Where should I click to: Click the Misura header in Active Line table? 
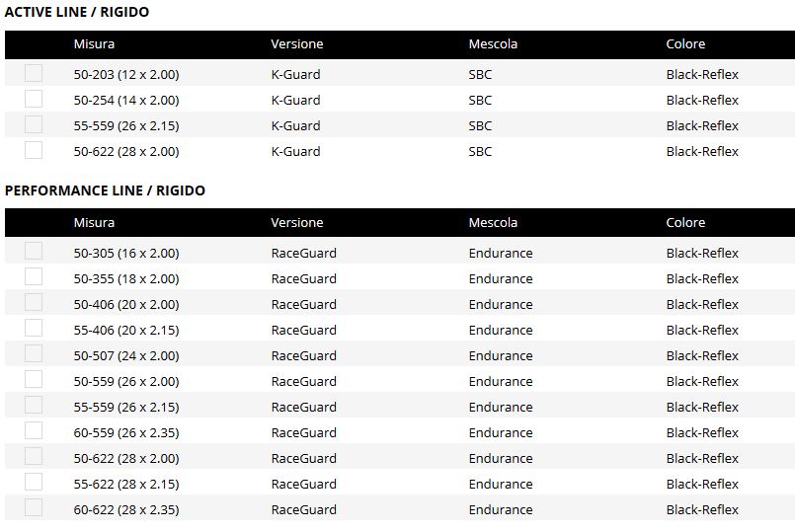94,44
